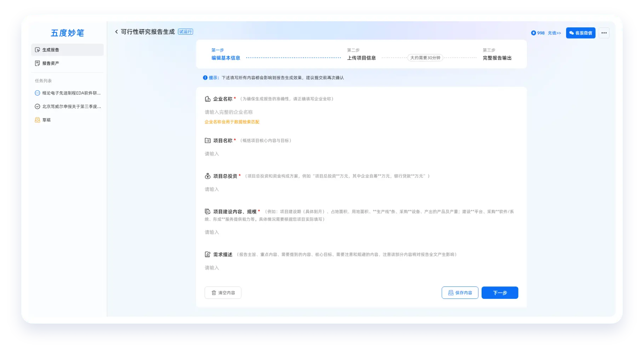This screenshot has width=644, height=352.
Task: Click the 企业名称 building icon
Action: coord(207,99)
